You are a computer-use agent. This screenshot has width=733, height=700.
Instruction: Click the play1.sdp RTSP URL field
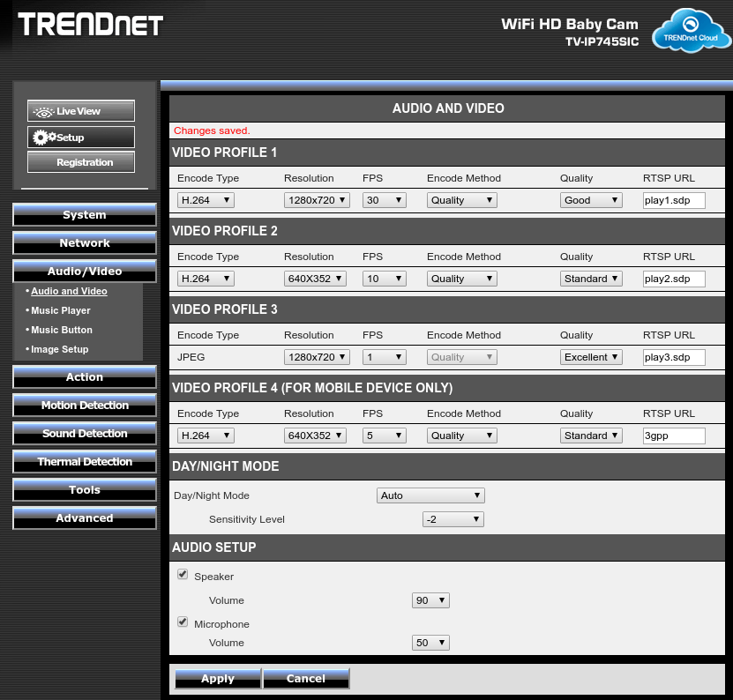pos(674,200)
